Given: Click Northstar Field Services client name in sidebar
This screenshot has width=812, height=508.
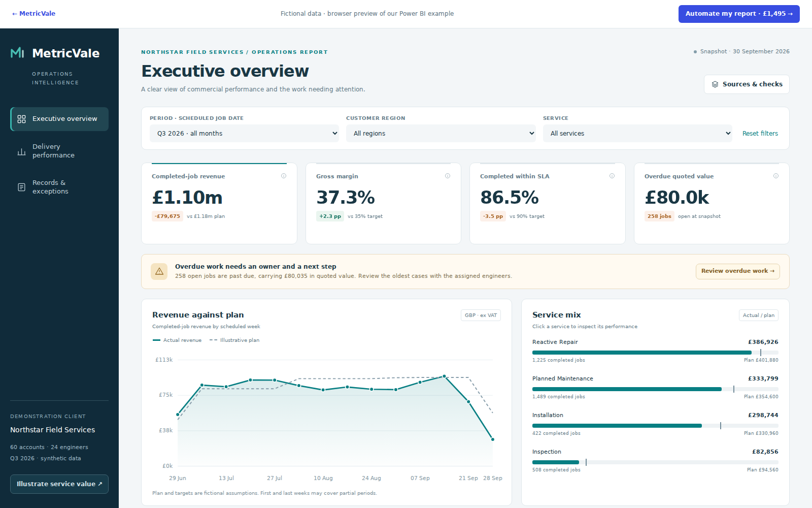Looking at the screenshot, I should click(53, 430).
